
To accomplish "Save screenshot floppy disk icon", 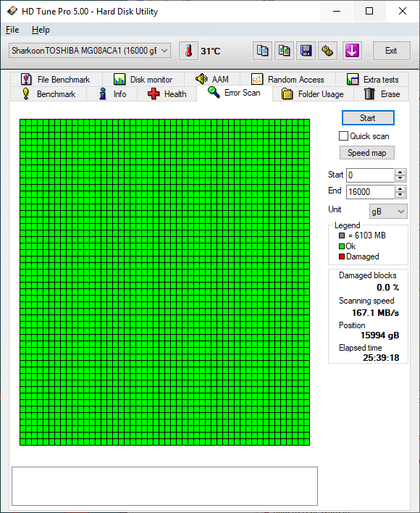I will point(306,51).
